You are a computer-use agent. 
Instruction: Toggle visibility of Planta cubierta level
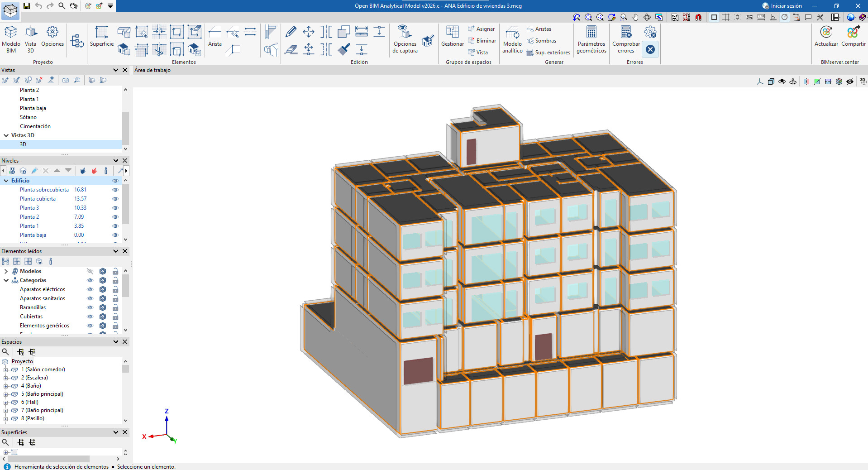coord(115,199)
